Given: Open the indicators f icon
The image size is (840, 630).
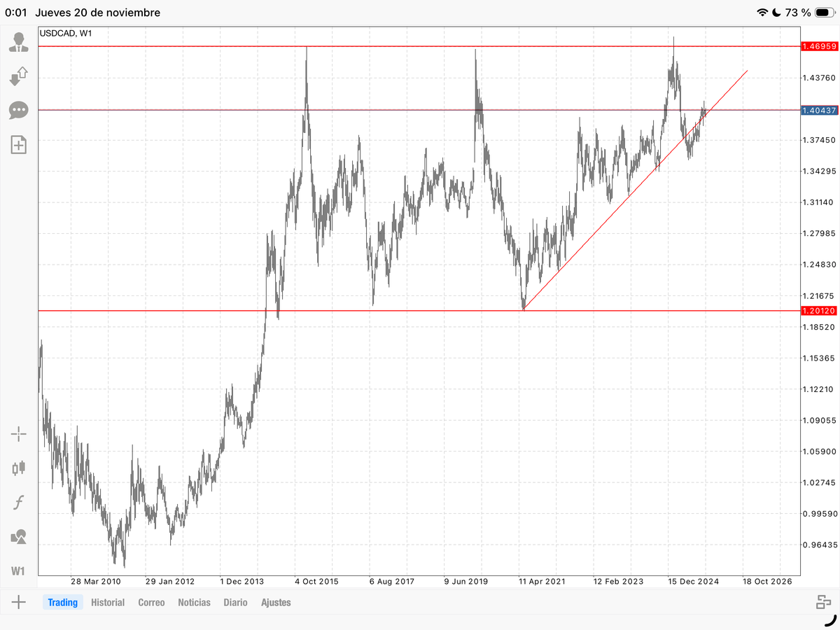Looking at the screenshot, I should (x=18, y=502).
